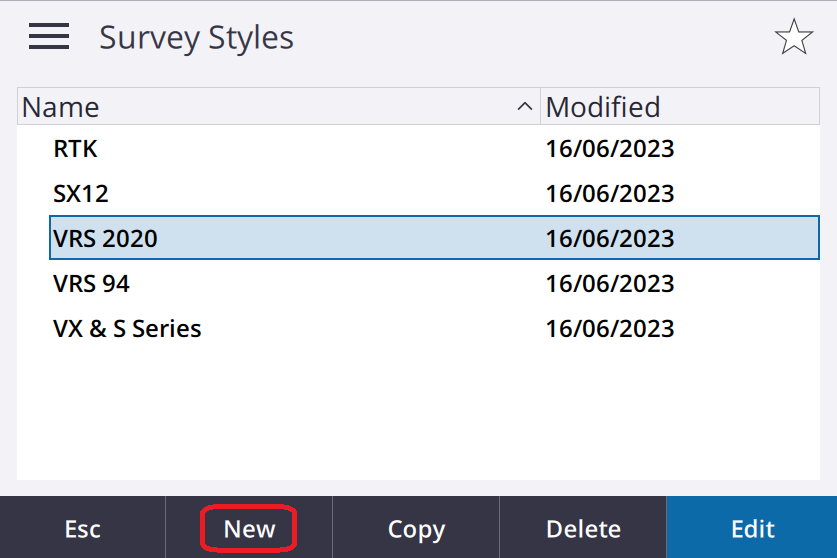Click the Esc softkey

pyautogui.click(x=82, y=529)
